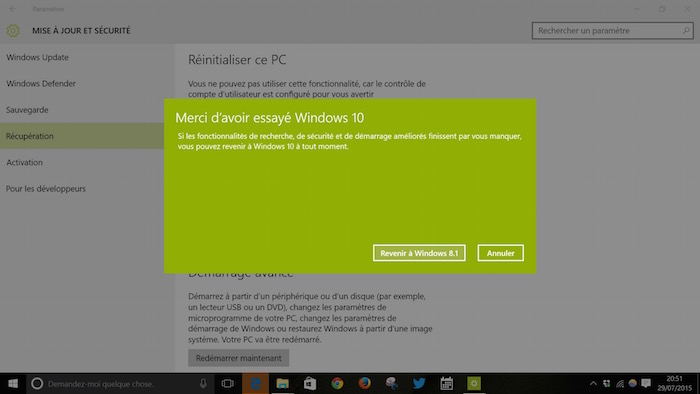The image size is (700, 394).
Task: Click the round tray icon beside Action Center
Action: pos(633,383)
